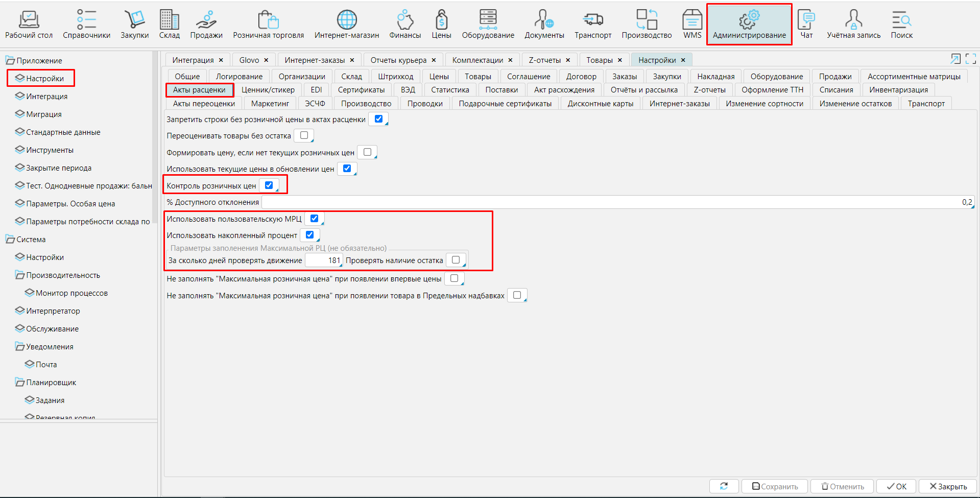Viewport: 980px width, 498px height.
Task: Click the Отменить button
Action: (842, 486)
